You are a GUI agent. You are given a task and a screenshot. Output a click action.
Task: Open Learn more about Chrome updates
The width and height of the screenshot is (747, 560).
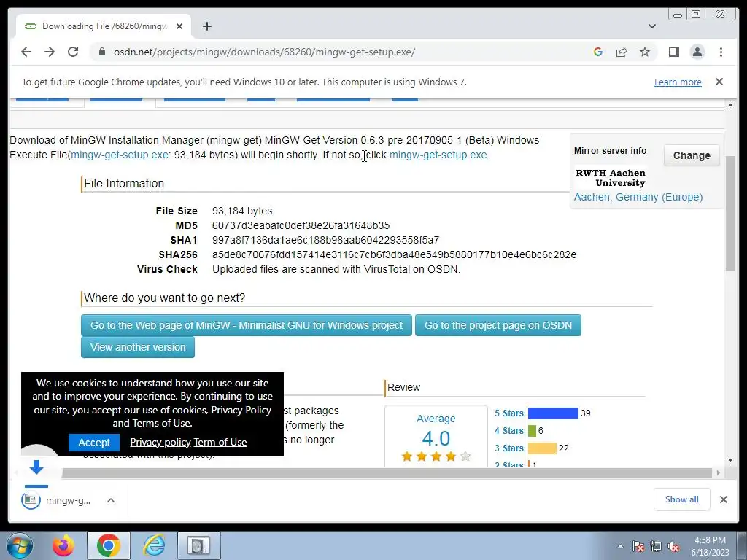click(x=678, y=82)
